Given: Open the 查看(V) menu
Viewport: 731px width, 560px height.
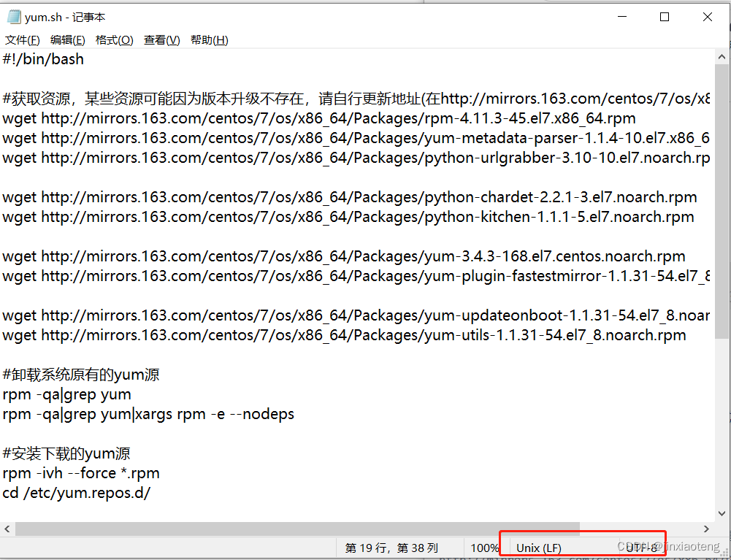Looking at the screenshot, I should (x=162, y=40).
